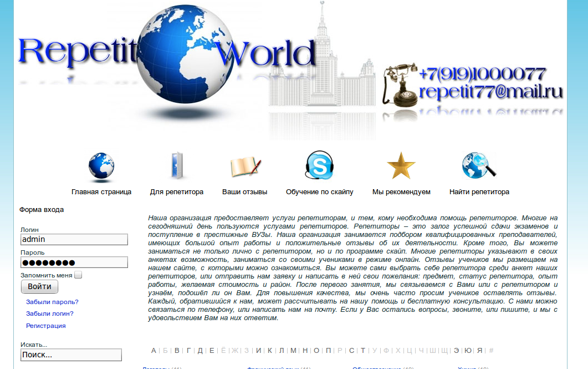Enable the Запомнить меня checkbox
588x369 pixels.
[x=78, y=274]
